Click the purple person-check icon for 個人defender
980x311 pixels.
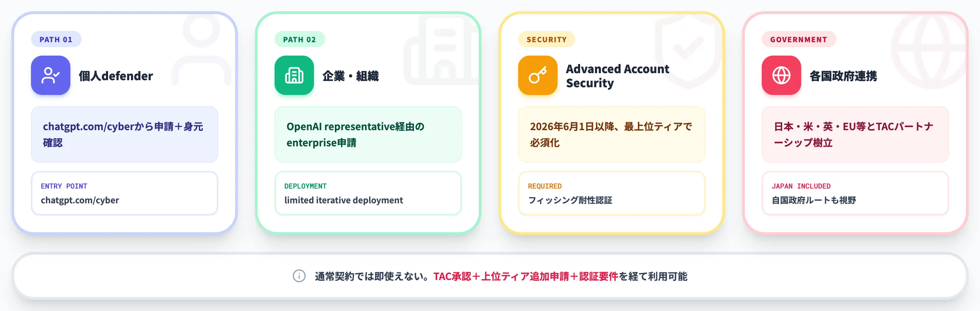click(51, 75)
